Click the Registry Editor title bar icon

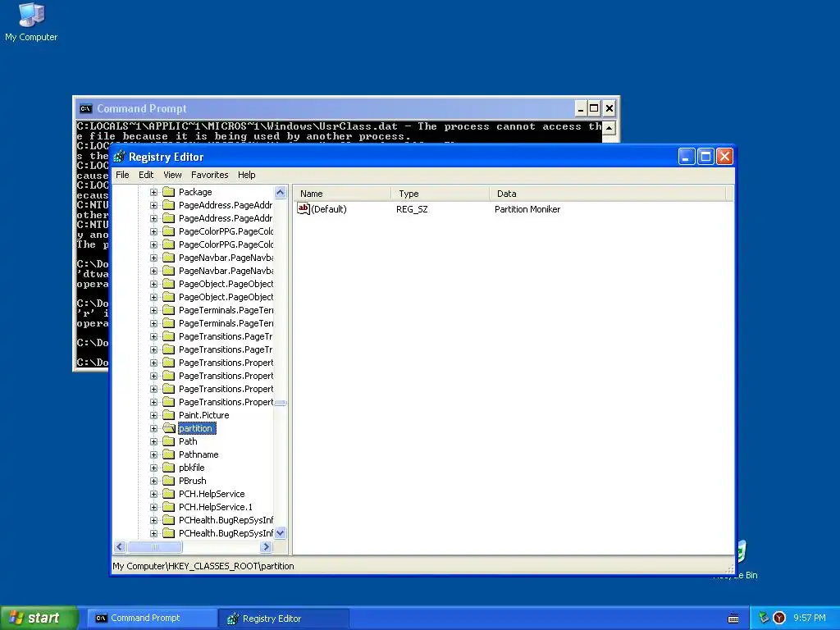point(120,157)
